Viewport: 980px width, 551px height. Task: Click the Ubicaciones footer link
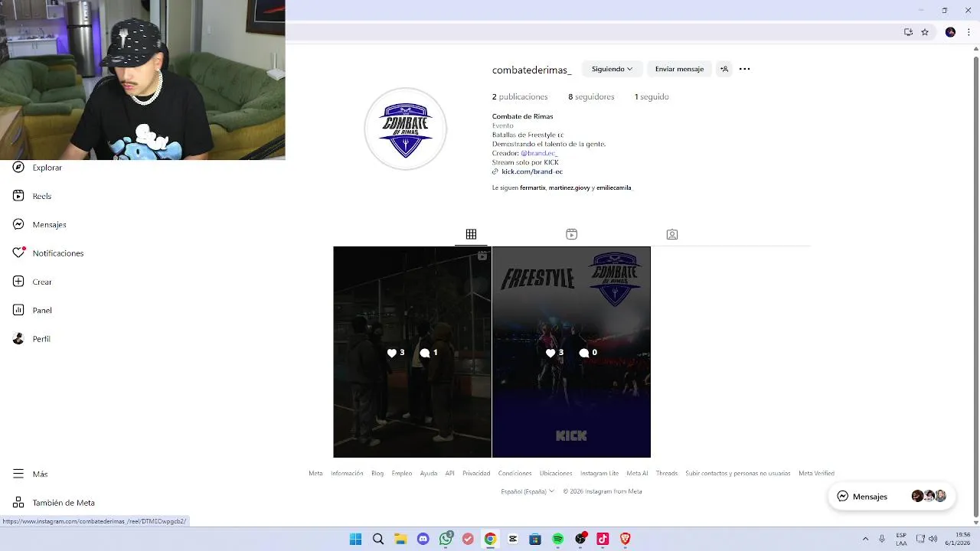(556, 474)
